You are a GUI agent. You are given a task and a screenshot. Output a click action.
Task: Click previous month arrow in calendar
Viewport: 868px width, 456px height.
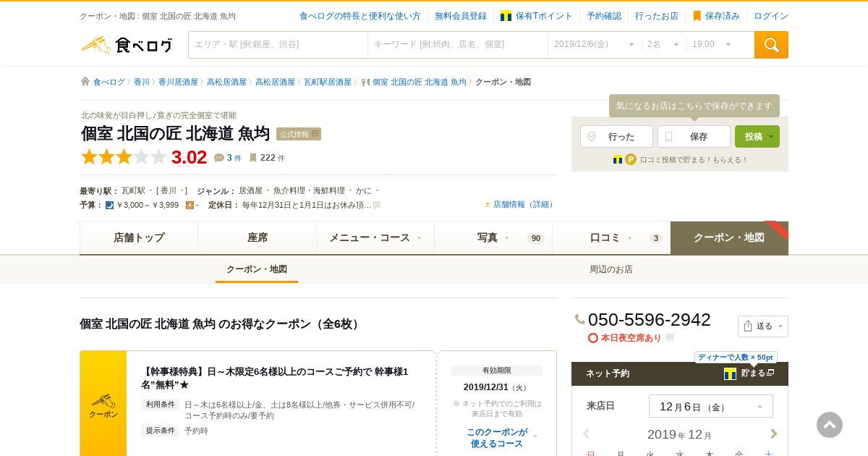[x=586, y=434]
